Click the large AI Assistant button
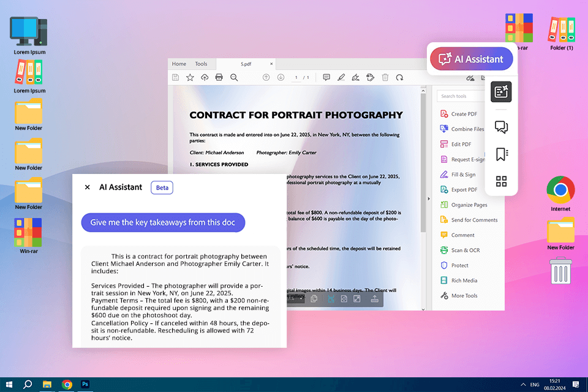The image size is (588, 392). coord(472,59)
